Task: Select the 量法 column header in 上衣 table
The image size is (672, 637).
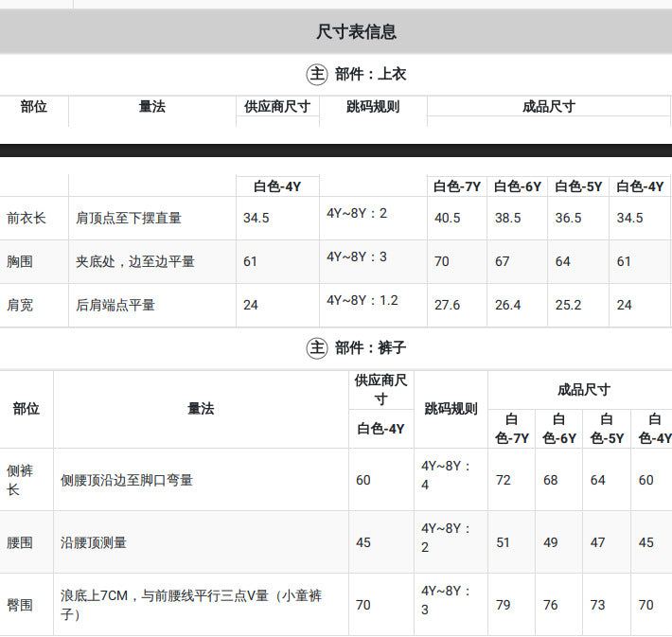Action: point(152,106)
